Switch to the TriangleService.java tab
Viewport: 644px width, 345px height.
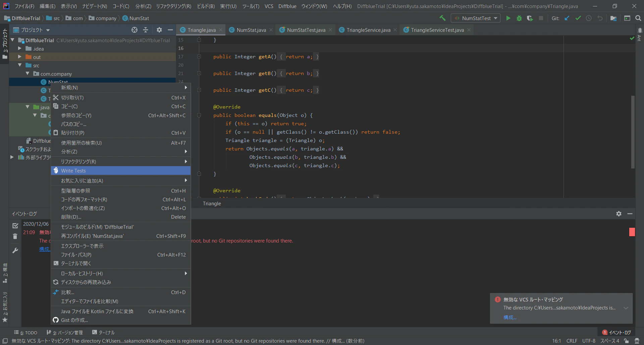click(x=368, y=30)
